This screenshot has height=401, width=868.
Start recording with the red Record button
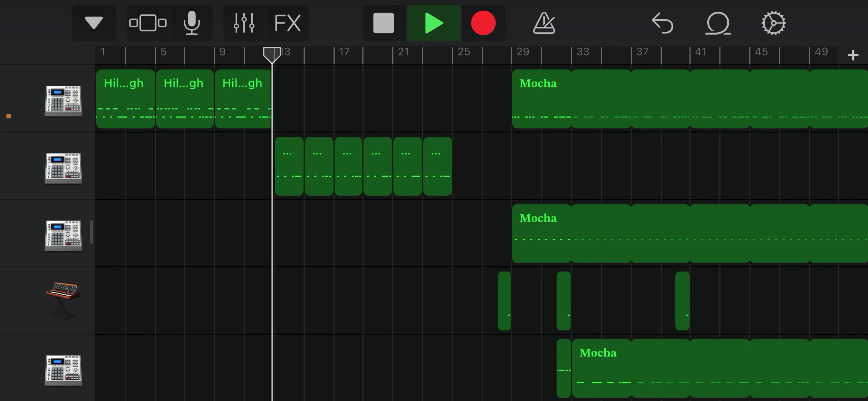pyautogui.click(x=483, y=23)
